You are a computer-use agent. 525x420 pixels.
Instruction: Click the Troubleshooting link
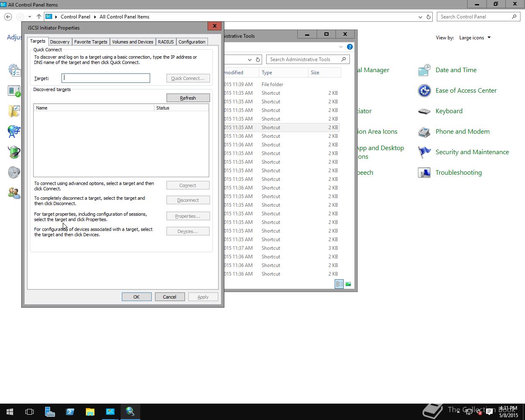459,173
